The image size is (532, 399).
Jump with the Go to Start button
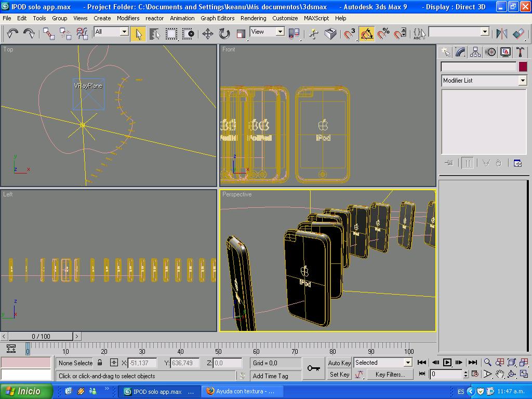click(422, 362)
